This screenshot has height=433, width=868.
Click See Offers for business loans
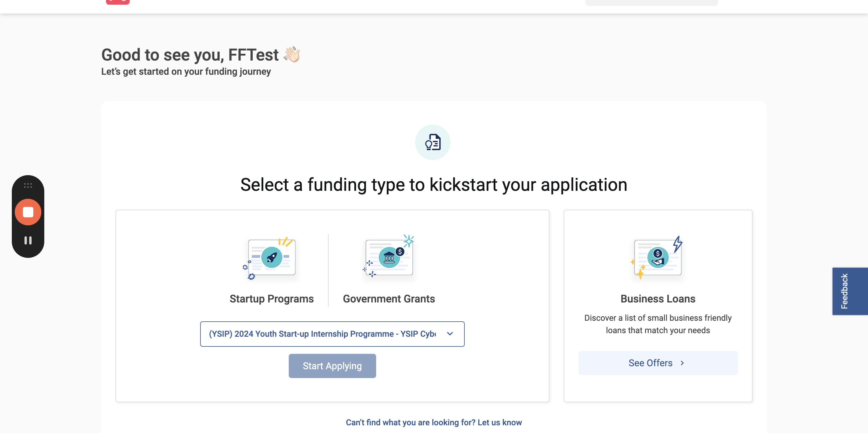pyautogui.click(x=658, y=363)
